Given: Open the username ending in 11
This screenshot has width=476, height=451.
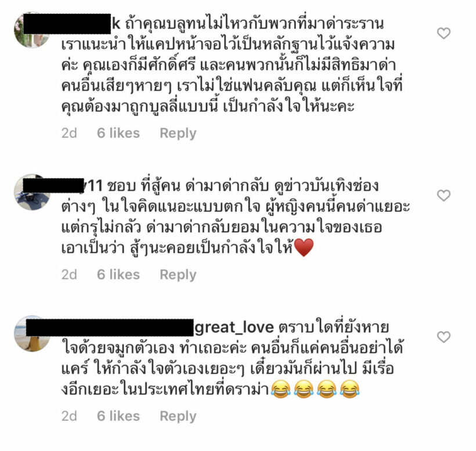Looking at the screenshot, I should coord(63,185).
